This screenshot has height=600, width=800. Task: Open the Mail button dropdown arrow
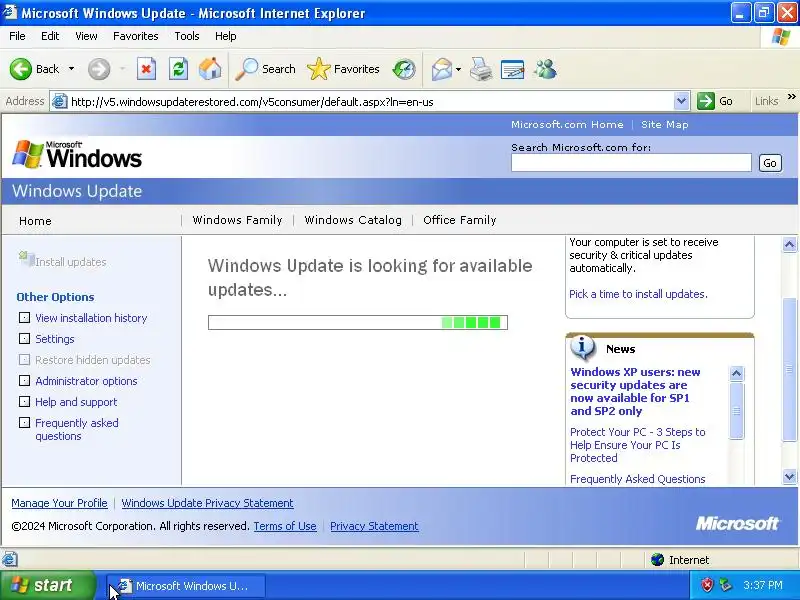click(458, 69)
